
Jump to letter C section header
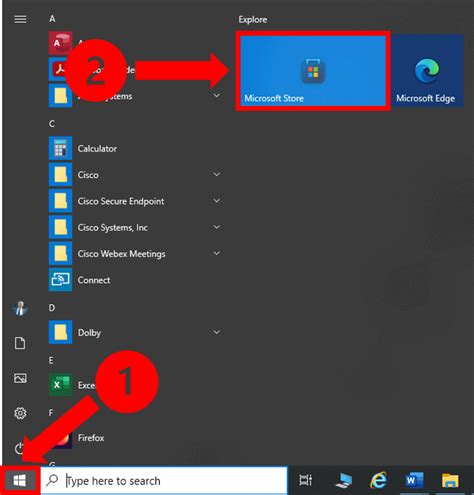point(52,124)
